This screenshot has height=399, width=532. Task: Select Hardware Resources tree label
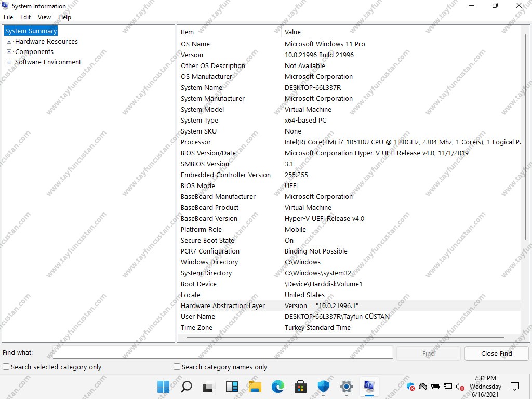coord(46,42)
